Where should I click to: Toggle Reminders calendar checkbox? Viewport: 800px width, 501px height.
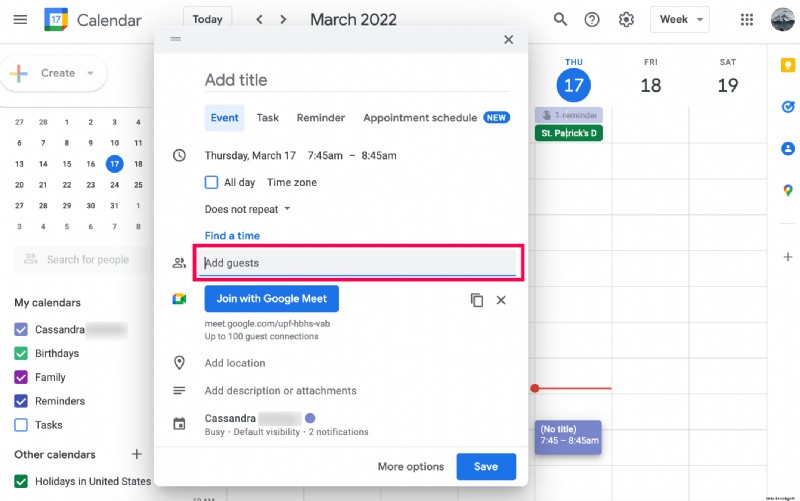click(21, 401)
